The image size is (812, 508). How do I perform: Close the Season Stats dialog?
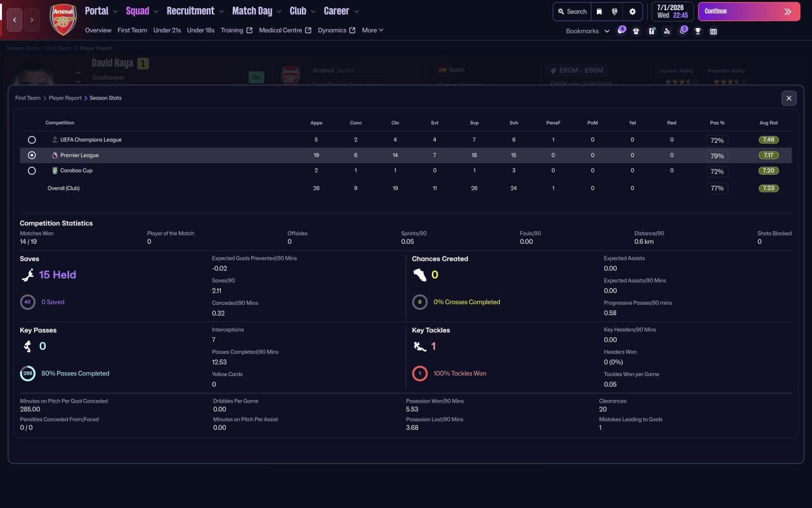789,98
